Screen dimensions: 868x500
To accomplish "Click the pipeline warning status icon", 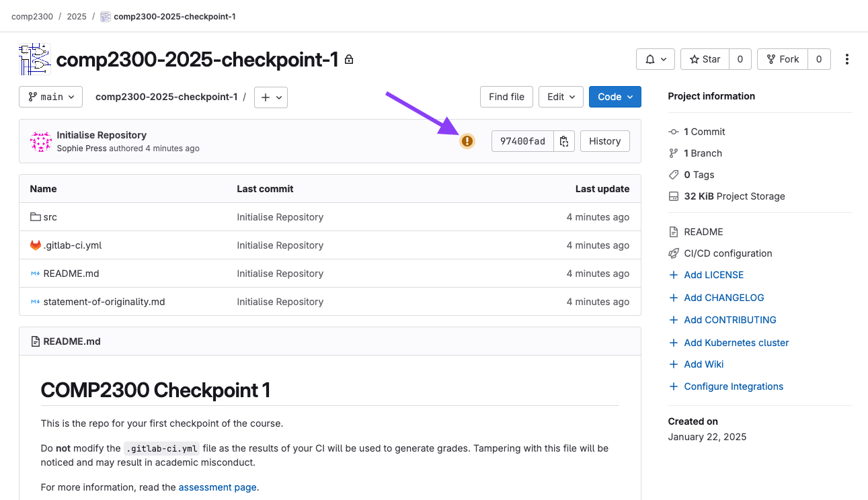I will (x=467, y=141).
